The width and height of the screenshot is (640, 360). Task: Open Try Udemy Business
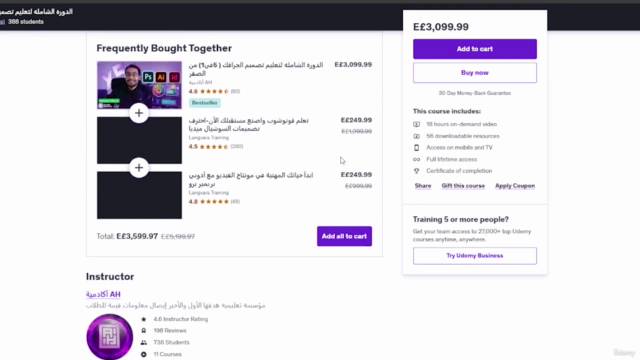(475, 256)
